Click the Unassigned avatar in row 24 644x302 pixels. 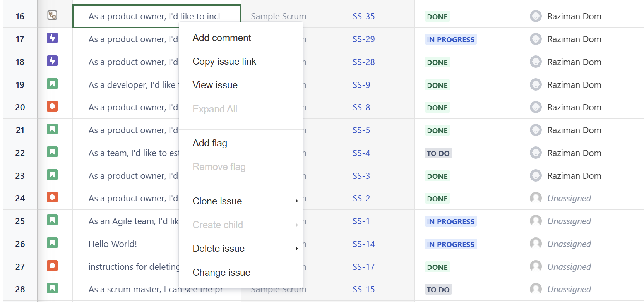click(536, 198)
